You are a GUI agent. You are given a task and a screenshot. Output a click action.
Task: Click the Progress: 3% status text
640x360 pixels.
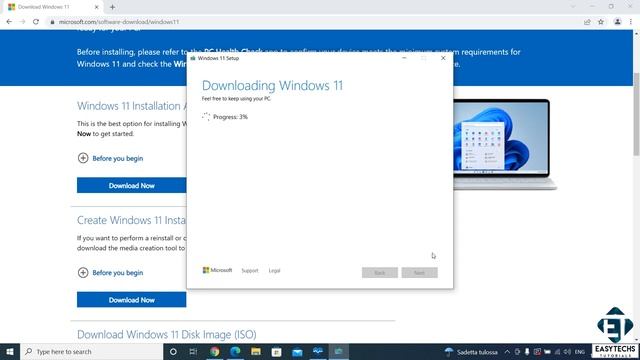tap(230, 117)
